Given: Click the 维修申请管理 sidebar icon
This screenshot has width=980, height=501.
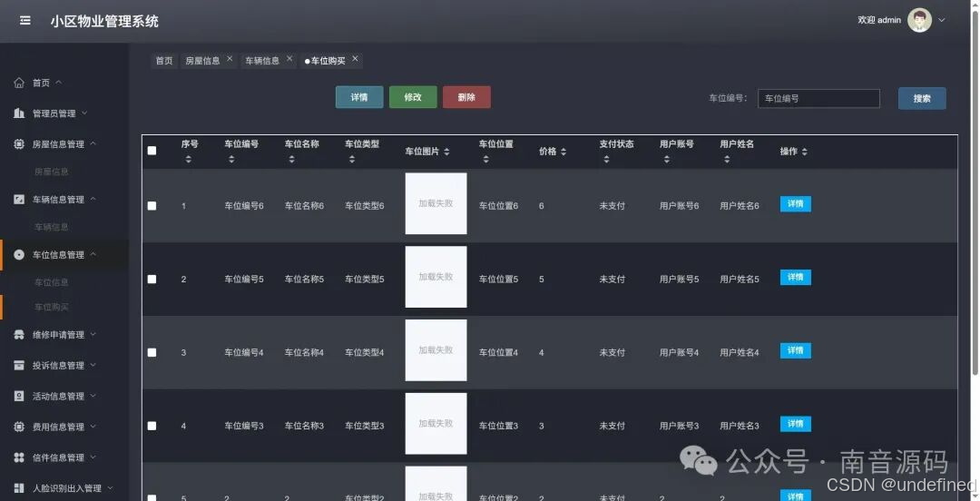Looking at the screenshot, I should (x=19, y=335).
